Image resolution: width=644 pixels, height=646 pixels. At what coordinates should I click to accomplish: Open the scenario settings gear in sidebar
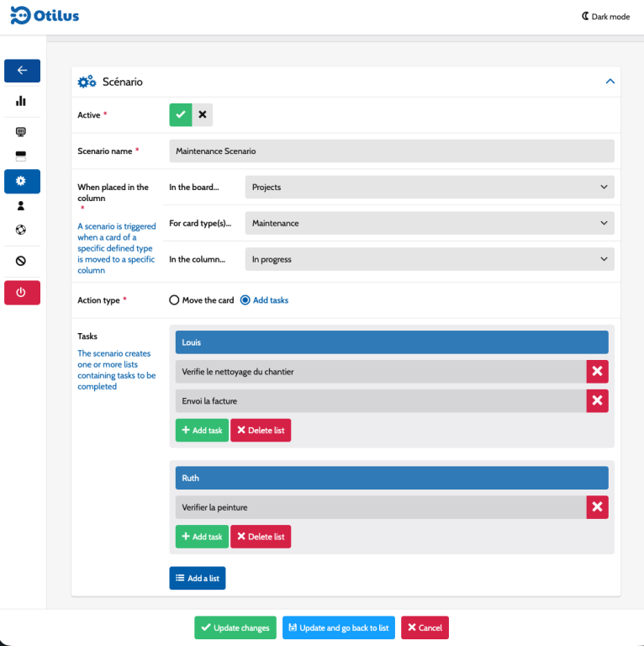click(x=22, y=182)
